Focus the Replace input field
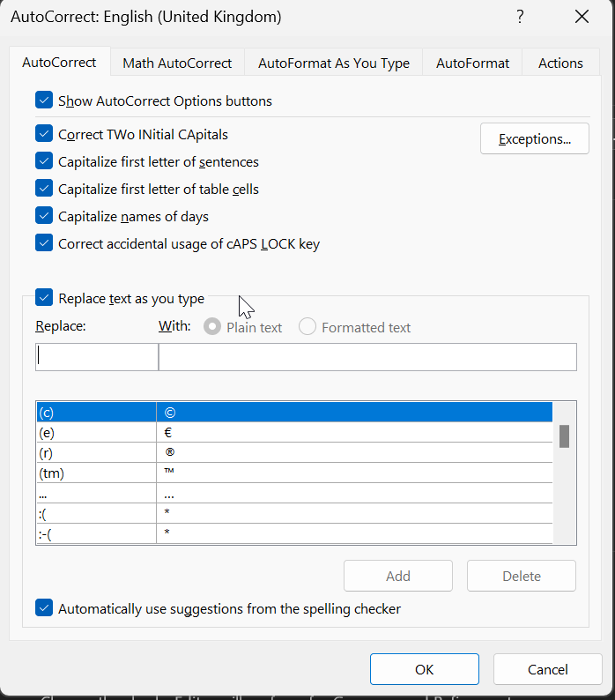The height and width of the screenshot is (700, 615). coord(97,357)
